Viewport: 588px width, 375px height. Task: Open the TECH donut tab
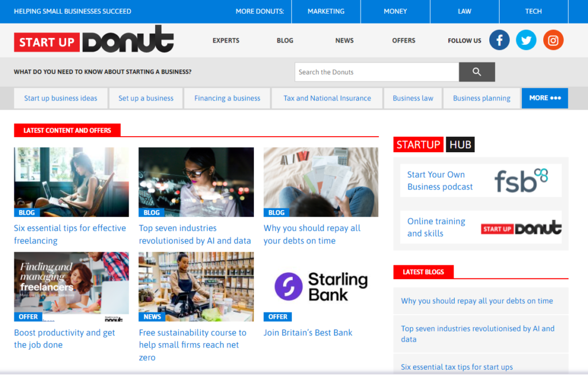coord(533,11)
